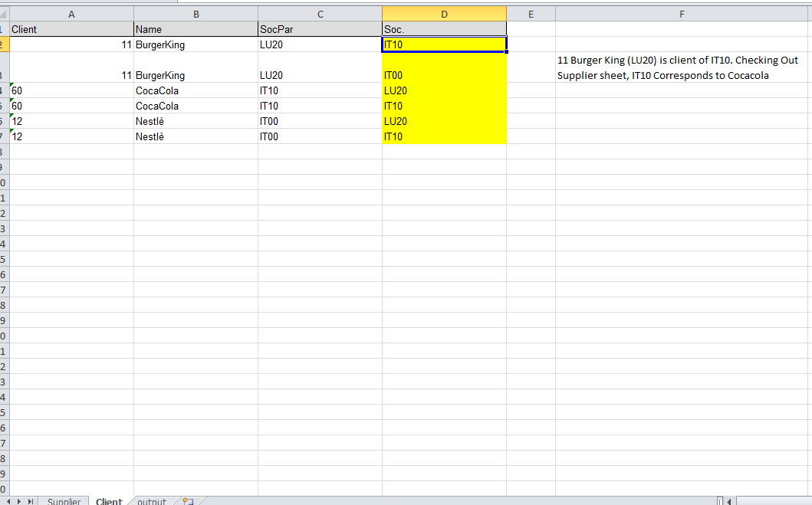
Task: Select column B header
Action: coord(196,14)
